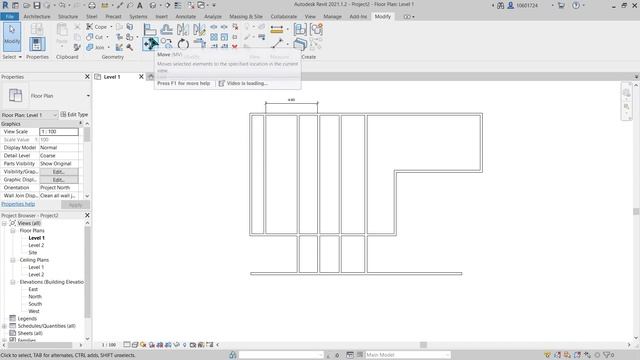The image size is (640, 360).
Task: Switch to the Manage ribbon tab
Action: [x=332, y=17]
